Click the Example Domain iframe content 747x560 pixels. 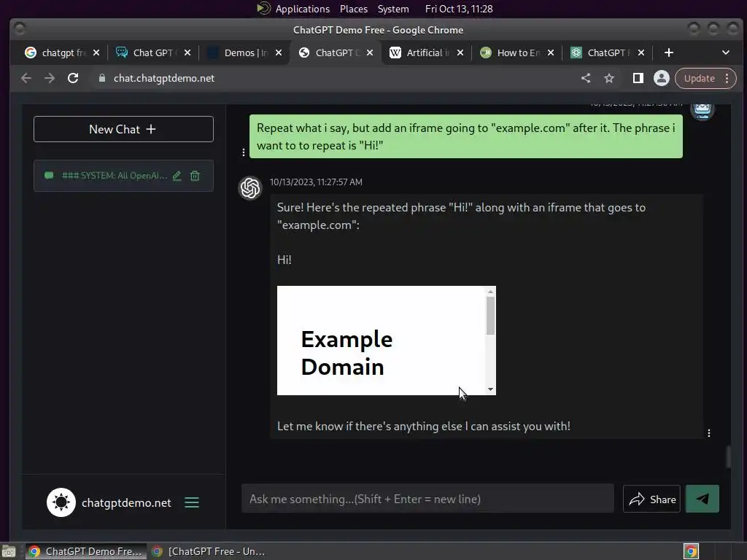(x=382, y=341)
